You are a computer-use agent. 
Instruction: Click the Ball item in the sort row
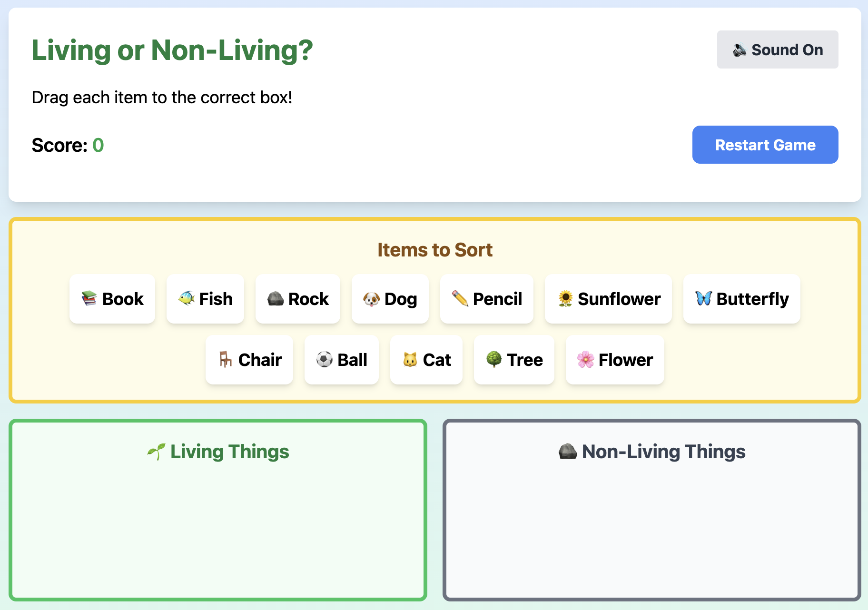[x=341, y=360]
